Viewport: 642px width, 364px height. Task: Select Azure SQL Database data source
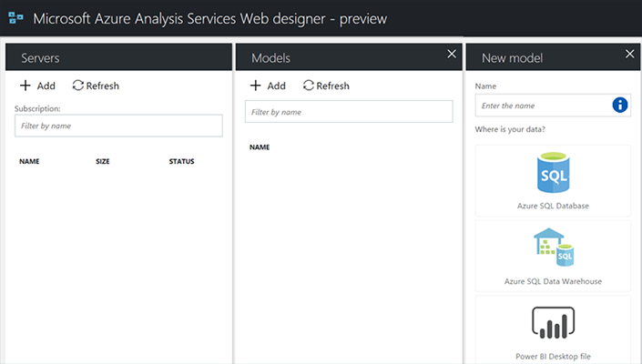[x=553, y=181]
